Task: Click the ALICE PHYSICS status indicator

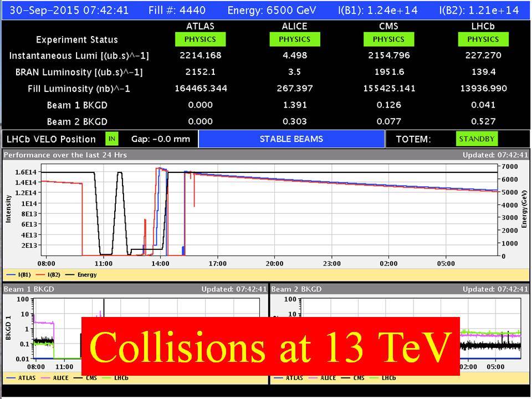Action: (294, 39)
